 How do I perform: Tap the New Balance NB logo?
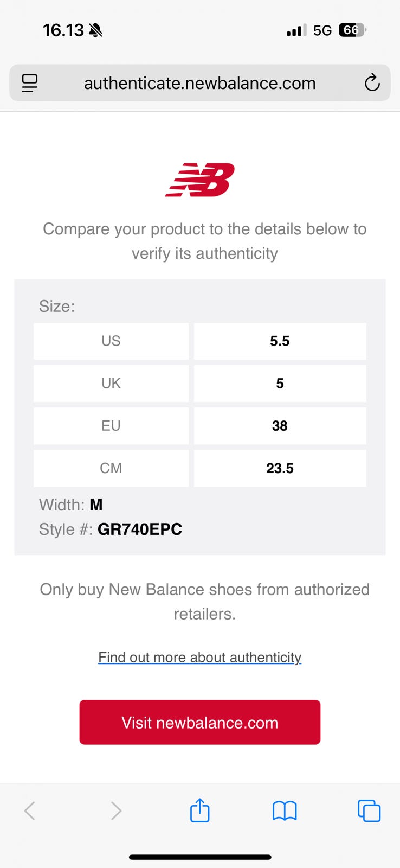point(200,180)
